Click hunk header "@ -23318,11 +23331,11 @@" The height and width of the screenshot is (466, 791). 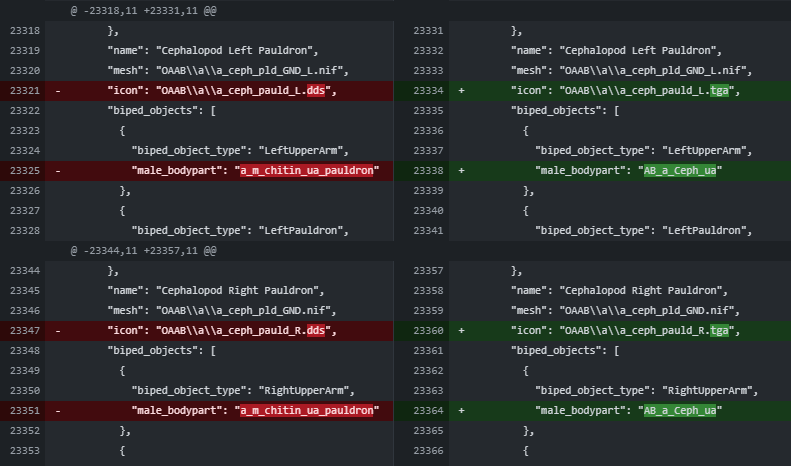click(143, 11)
